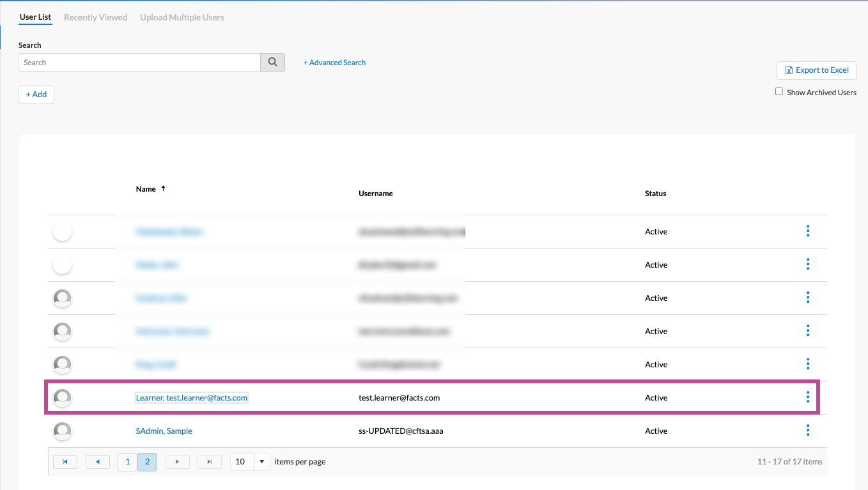868x490 pixels.
Task: Click the Username column header
Action: point(376,194)
